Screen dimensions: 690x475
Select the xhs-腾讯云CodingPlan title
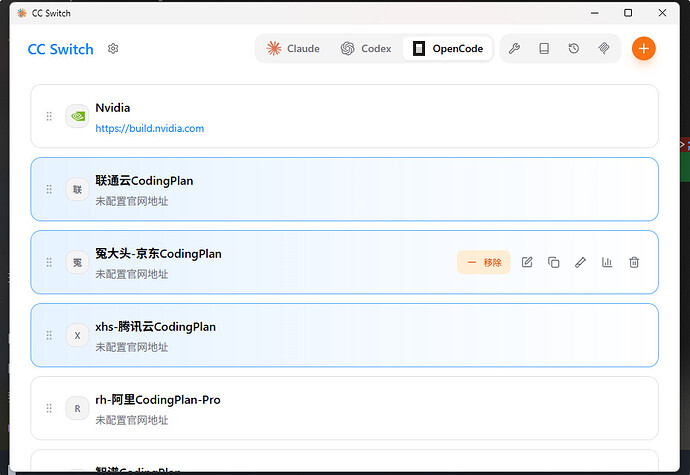click(x=156, y=327)
